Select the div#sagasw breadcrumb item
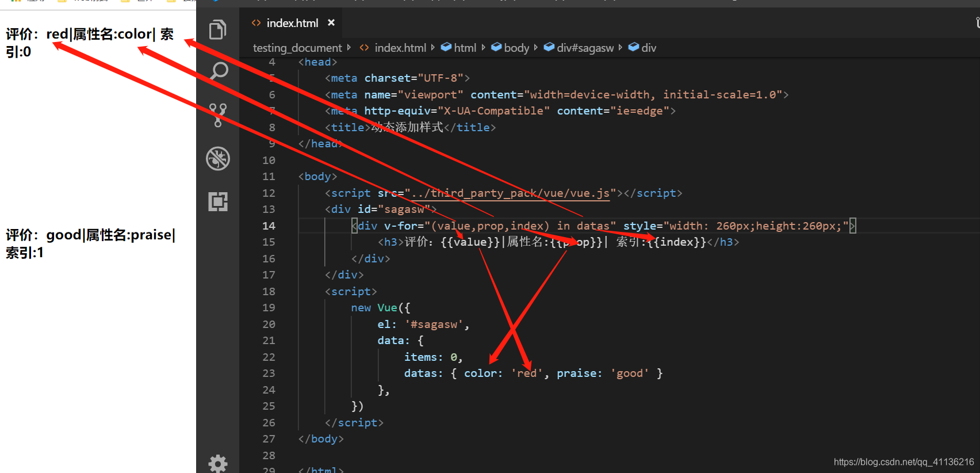This screenshot has width=980, height=473. pos(585,48)
